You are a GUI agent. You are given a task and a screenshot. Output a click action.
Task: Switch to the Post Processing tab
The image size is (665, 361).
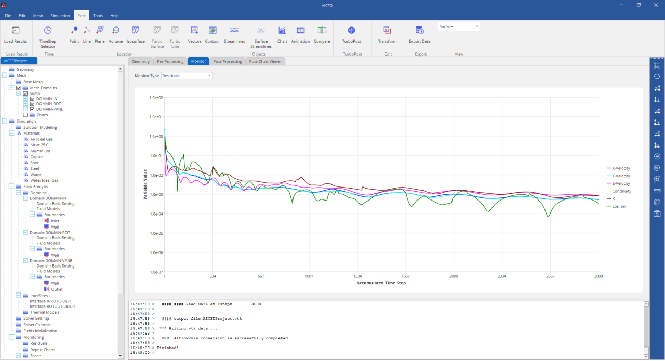click(x=227, y=62)
